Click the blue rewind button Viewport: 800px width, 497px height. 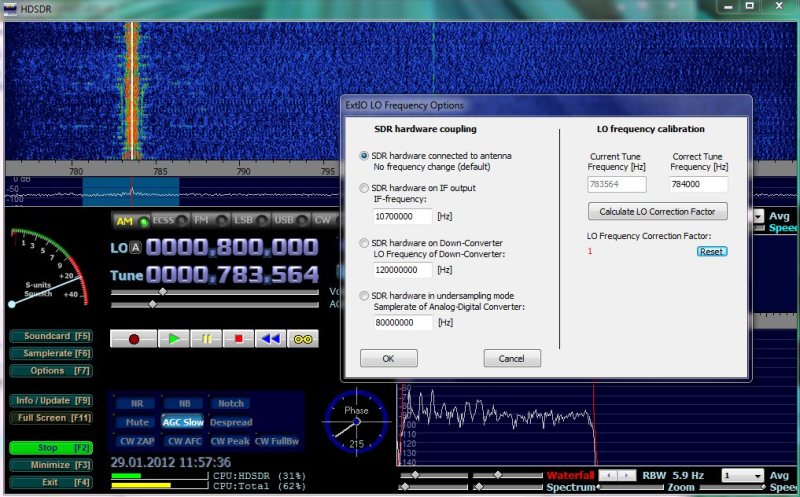[x=270, y=339]
